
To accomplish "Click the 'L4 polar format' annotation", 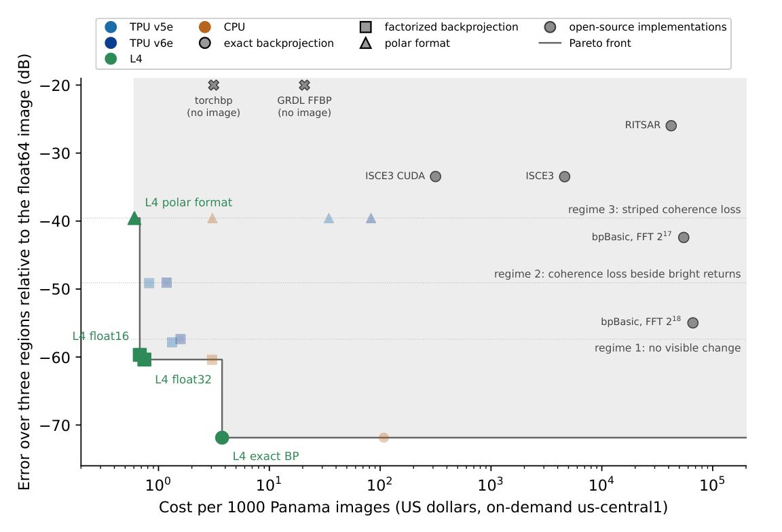I will click(x=189, y=202).
